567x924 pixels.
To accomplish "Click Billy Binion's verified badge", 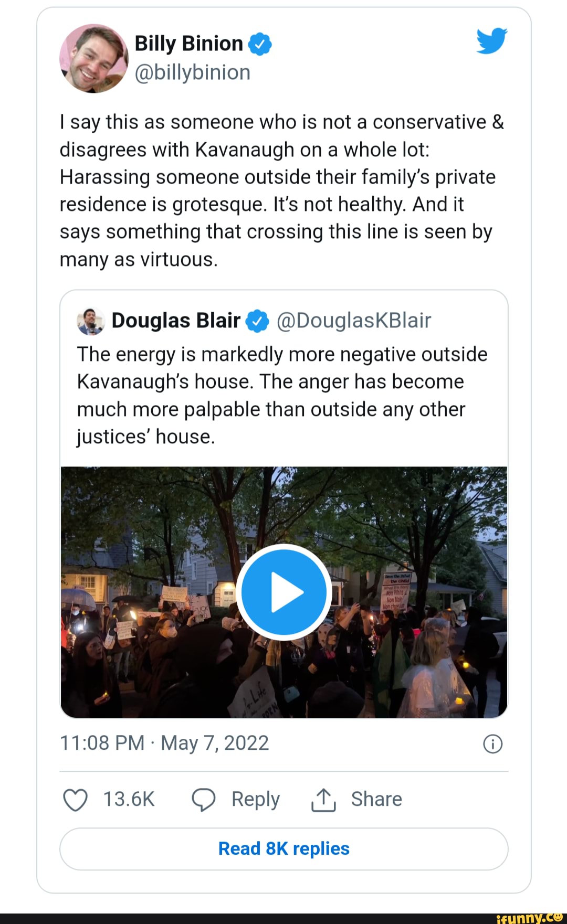I will coord(259,44).
